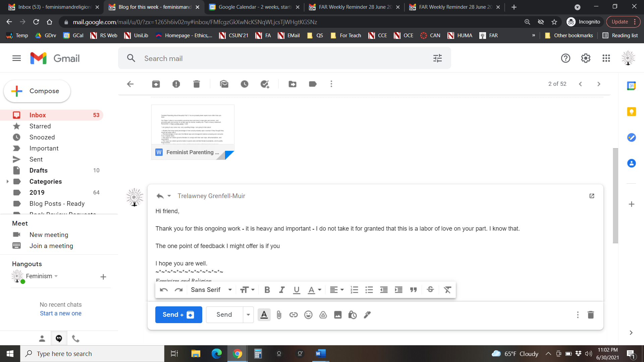Toggle italic text formatting
The image size is (644, 362).
[282, 290]
